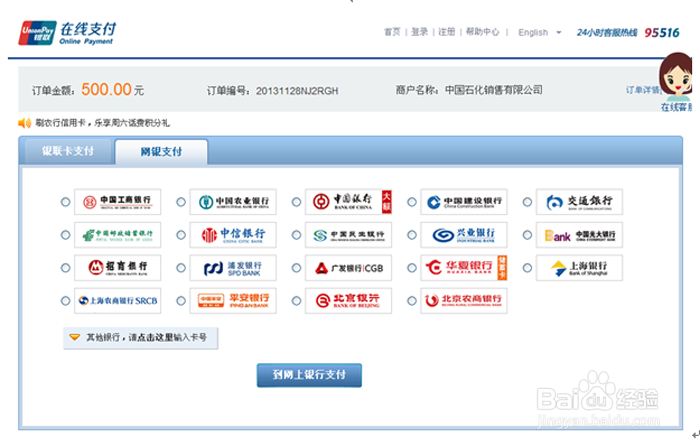Select the 兴业银行 radio button
This screenshot has width=700, height=446.
[412, 235]
